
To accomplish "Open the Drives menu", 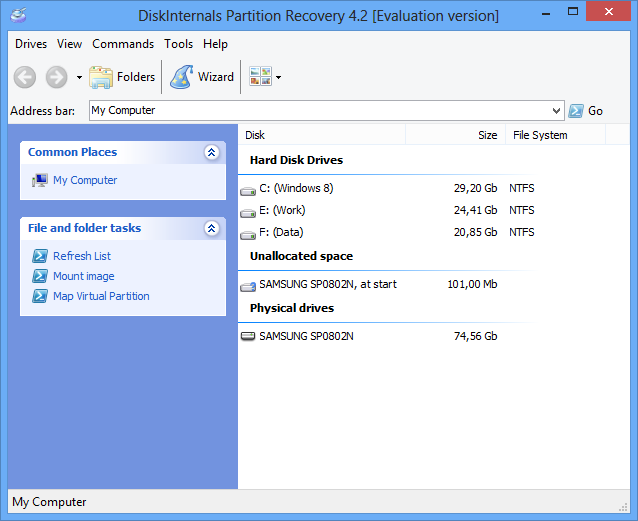I will [x=31, y=44].
